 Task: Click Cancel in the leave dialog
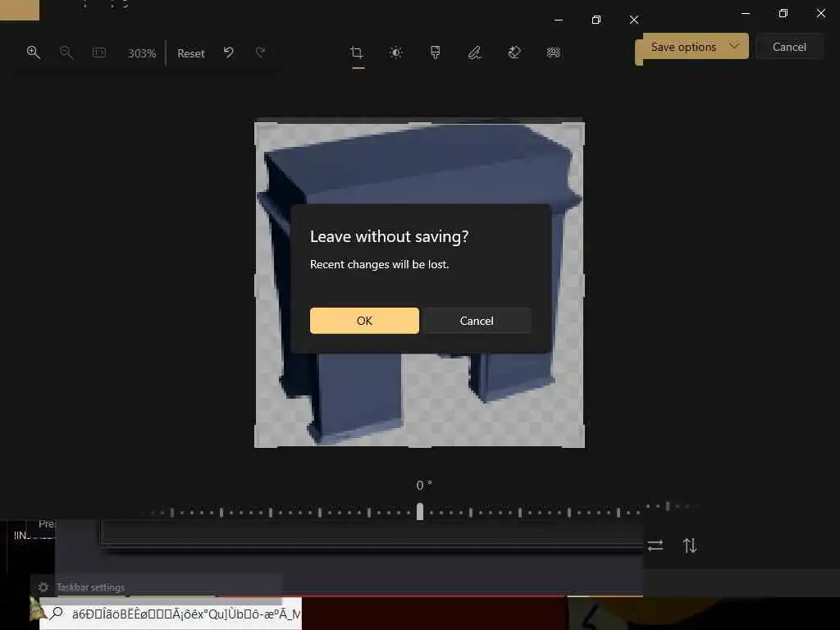477,321
